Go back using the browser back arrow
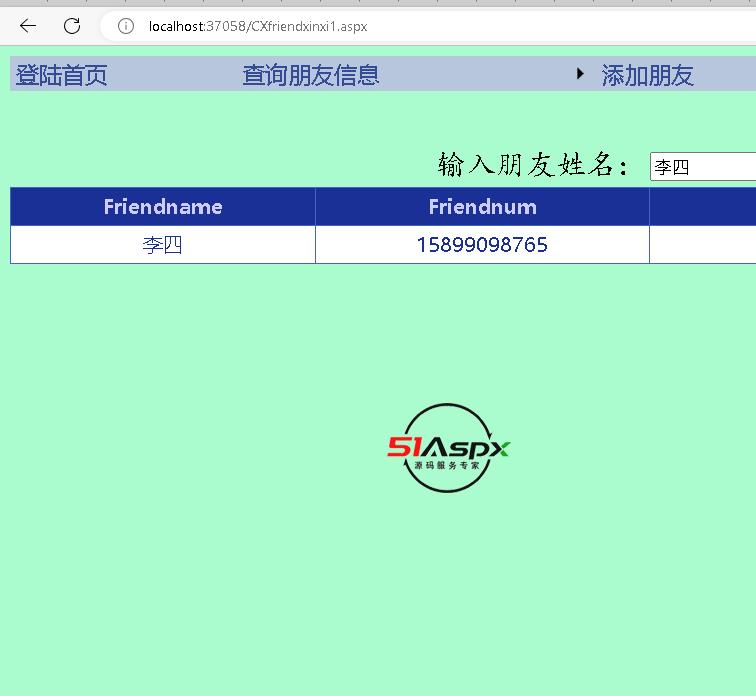This screenshot has height=696, width=756. [x=28, y=26]
